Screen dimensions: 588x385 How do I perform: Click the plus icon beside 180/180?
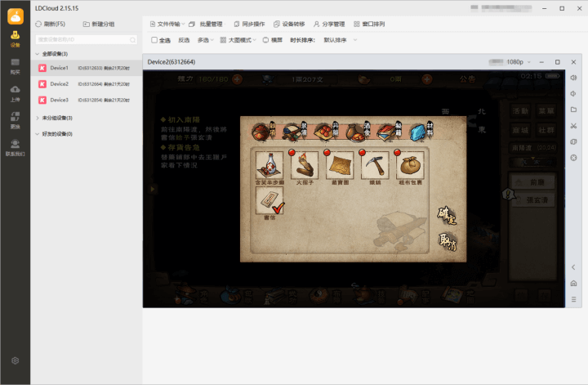point(238,79)
